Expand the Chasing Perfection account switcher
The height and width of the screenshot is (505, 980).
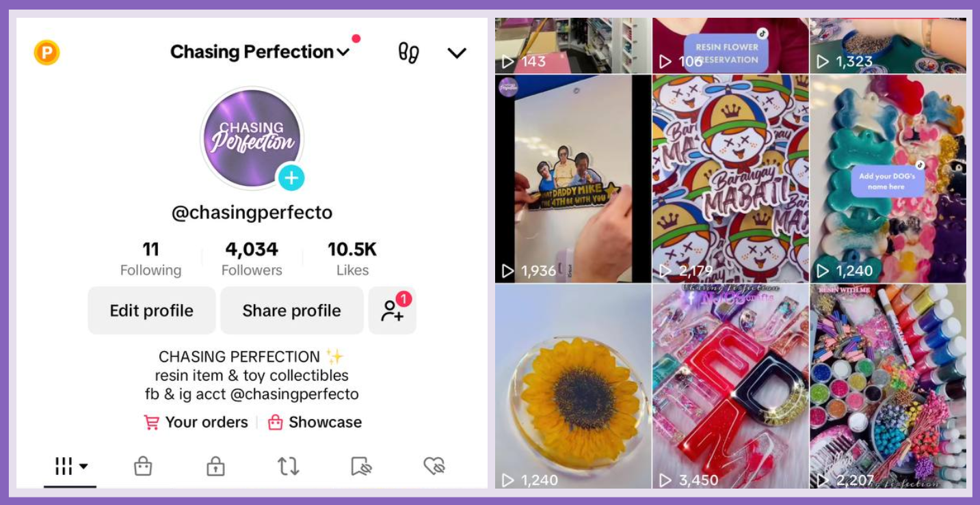tap(260, 52)
